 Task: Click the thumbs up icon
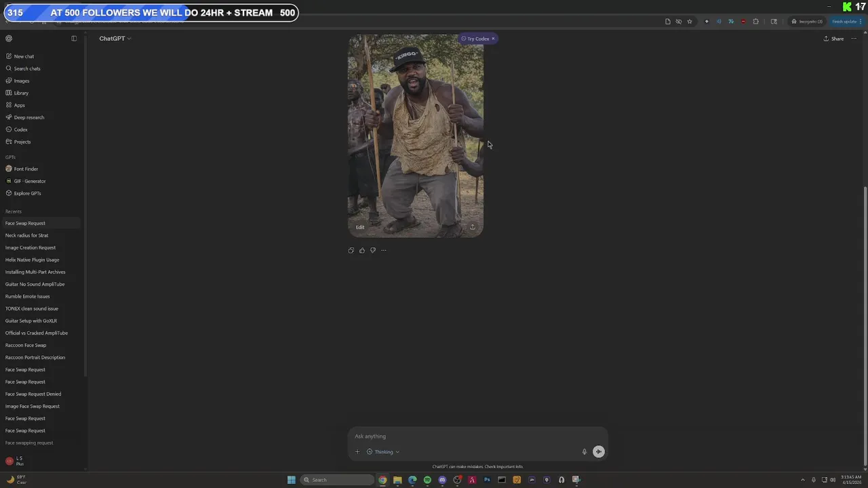(x=361, y=250)
